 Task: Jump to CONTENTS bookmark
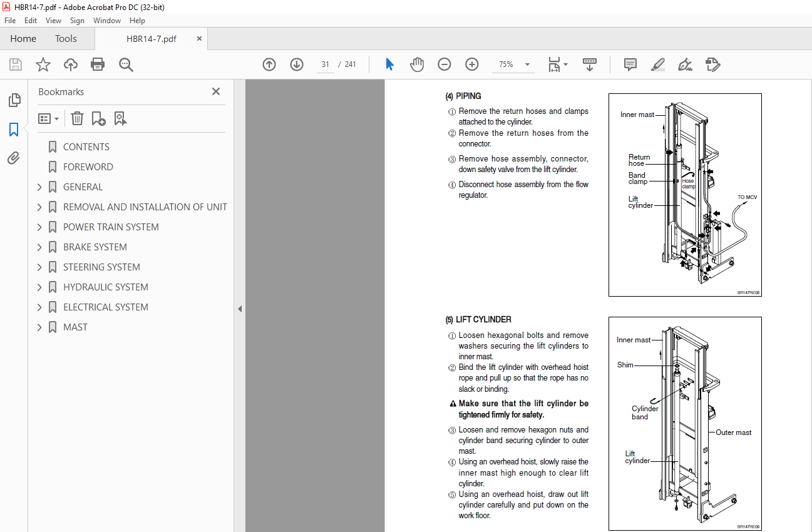[86, 147]
